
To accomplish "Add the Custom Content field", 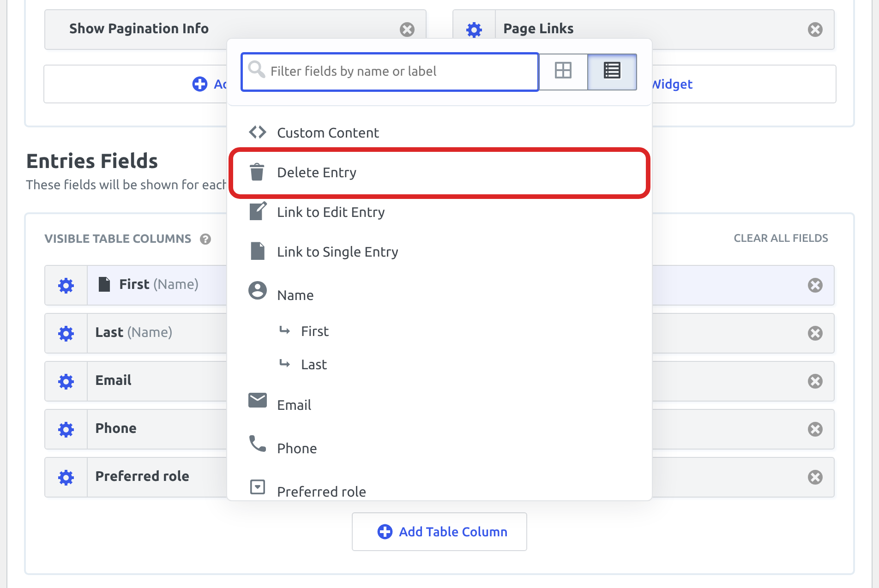I will click(x=439, y=133).
